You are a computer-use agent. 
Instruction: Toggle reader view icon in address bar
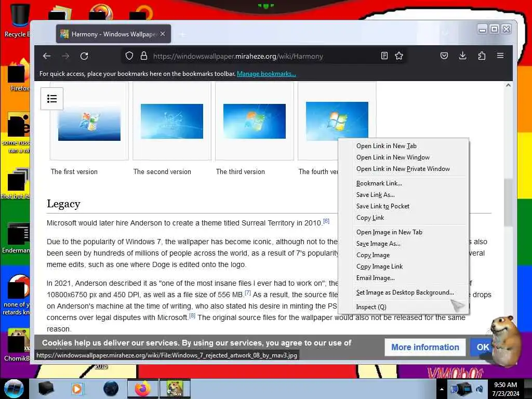click(x=384, y=56)
